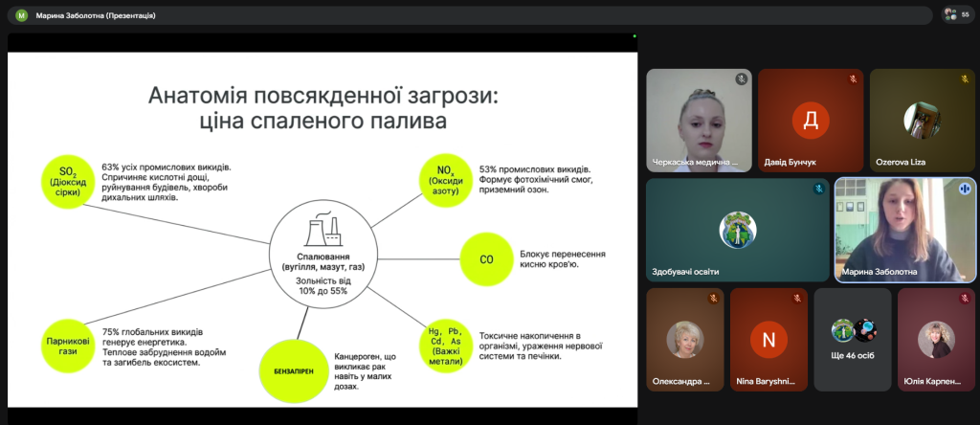980x425 pixels.
Task: Click Марина Заболотна's live video tile
Action: (x=904, y=230)
